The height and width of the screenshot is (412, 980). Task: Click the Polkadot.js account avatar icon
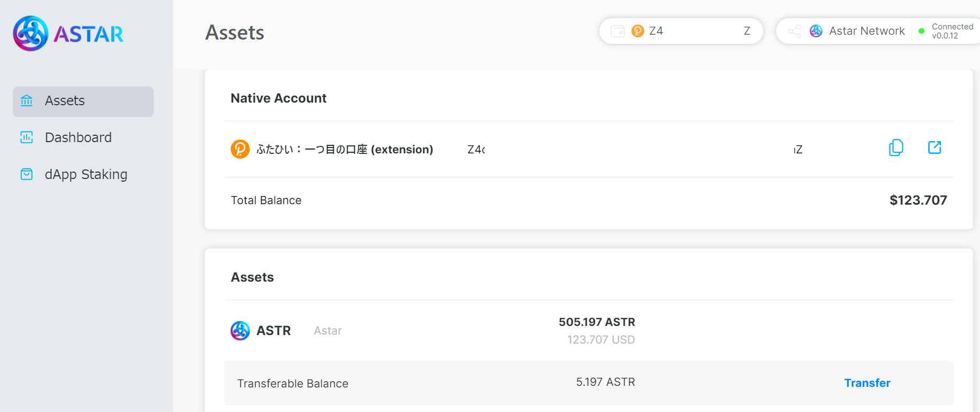pyautogui.click(x=240, y=149)
